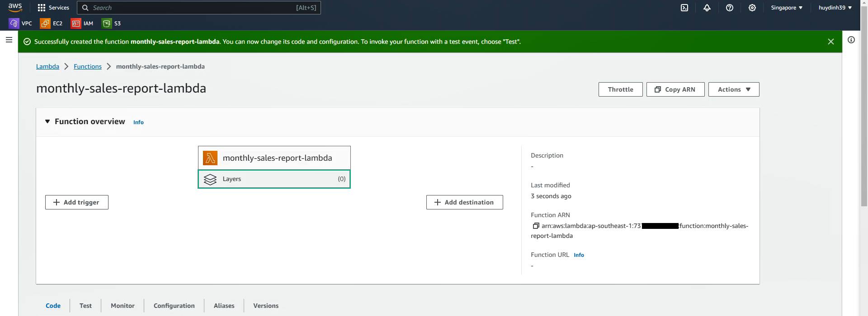Expand the Actions dropdown
The height and width of the screenshot is (316, 868).
734,89
